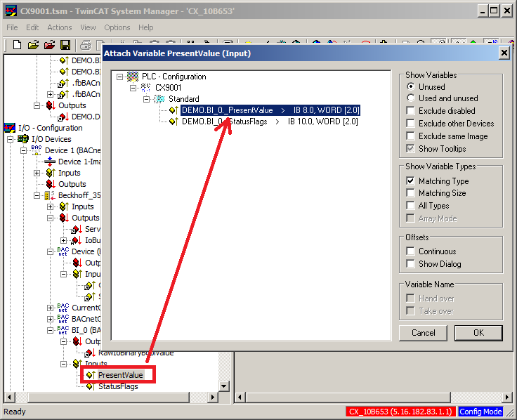The image size is (517, 420).
Task: Collapse the Device 1 (BACne tree node
Action: coord(23,151)
